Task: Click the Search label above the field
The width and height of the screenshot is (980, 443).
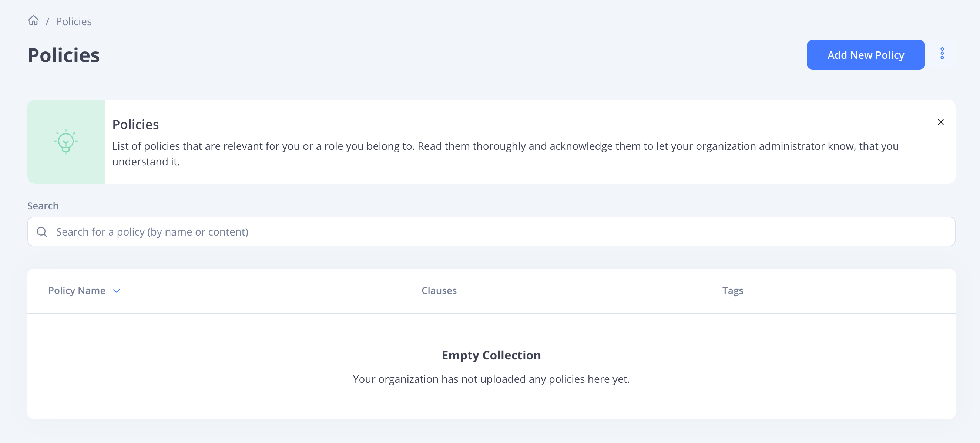Action: coord(43,206)
